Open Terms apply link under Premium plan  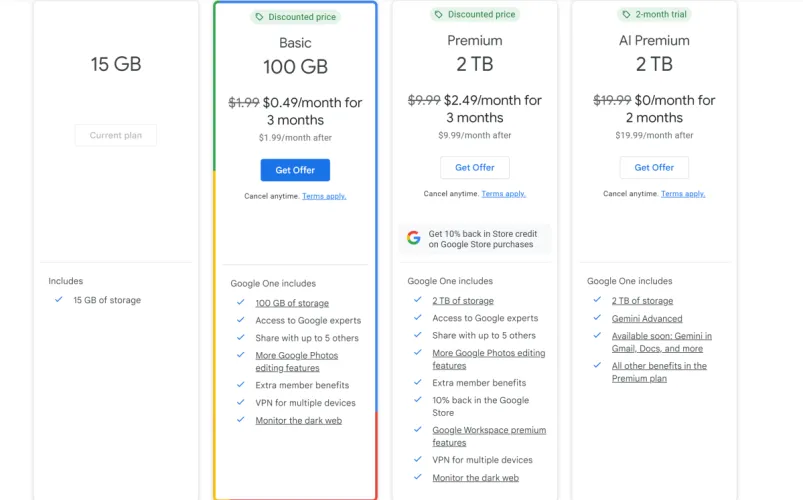[503, 194]
